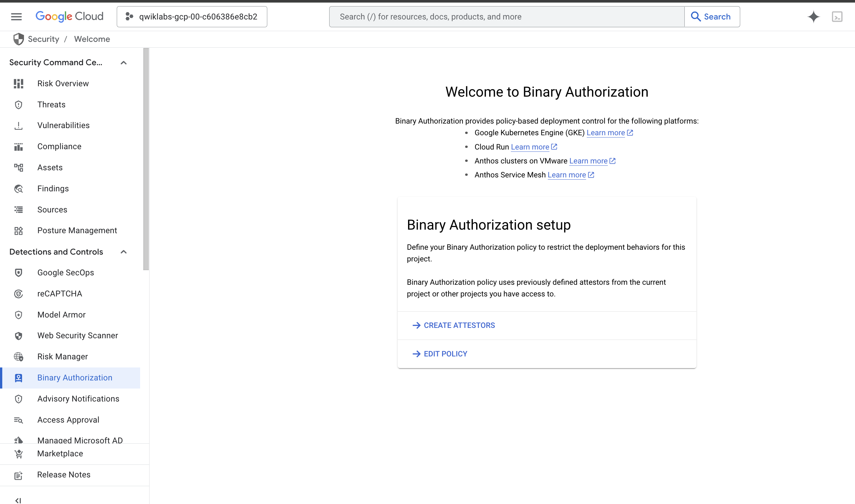Viewport: 855px width, 504px height.
Task: Select Posture Management menu item
Action: [70, 230]
